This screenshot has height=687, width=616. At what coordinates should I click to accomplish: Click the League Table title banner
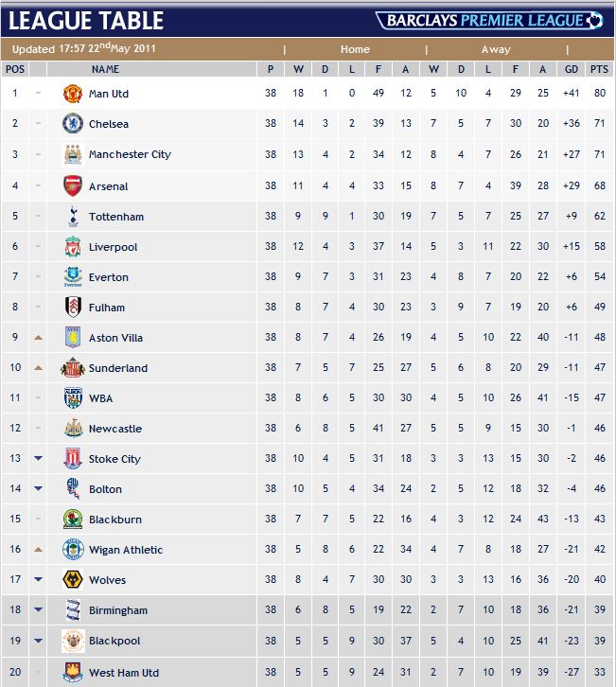coord(86,20)
